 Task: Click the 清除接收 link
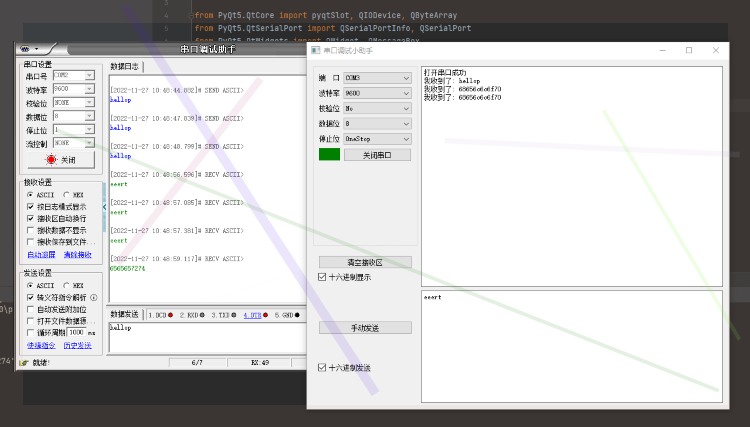(77, 255)
